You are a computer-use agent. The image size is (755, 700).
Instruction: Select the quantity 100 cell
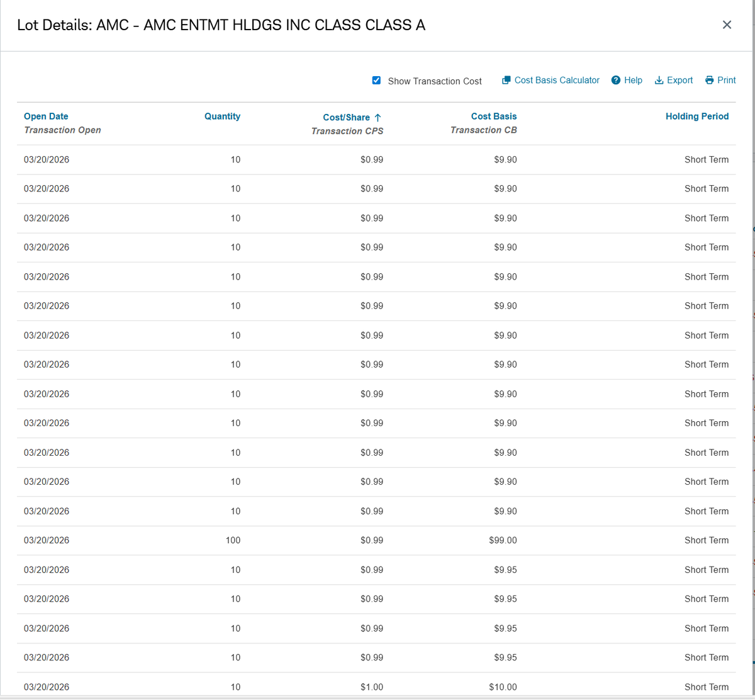[233, 540]
